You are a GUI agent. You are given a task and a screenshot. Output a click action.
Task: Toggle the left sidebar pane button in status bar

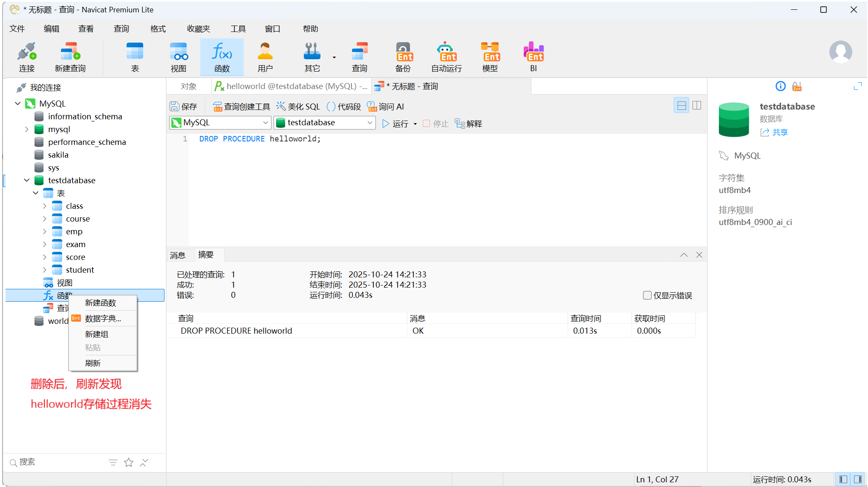[843, 479]
